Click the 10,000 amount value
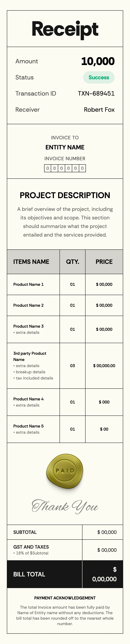 pyautogui.click(x=98, y=61)
